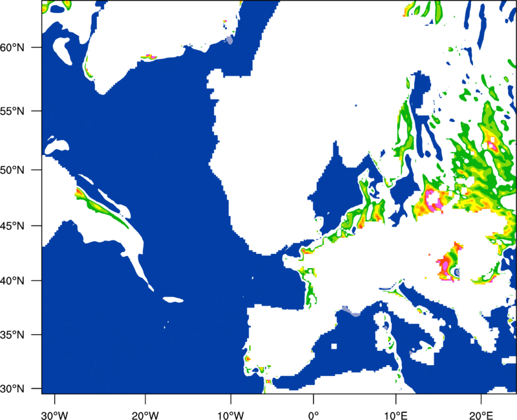Click the 30°N latitude label
The width and height of the screenshot is (517, 420).
(12, 389)
